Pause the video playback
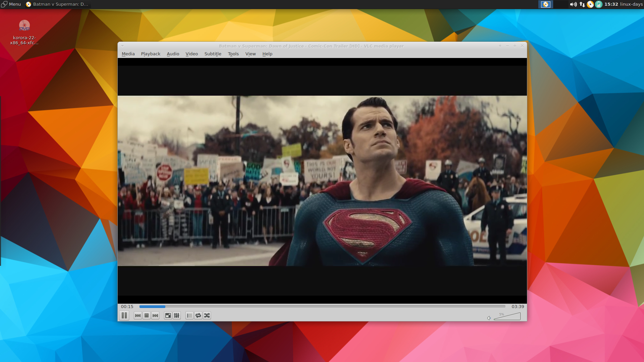 (124, 315)
